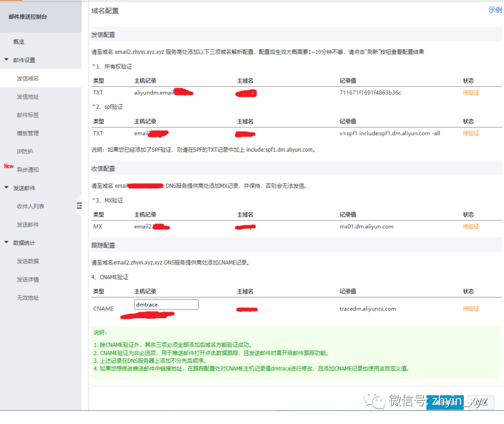Open 发送数据 statistics page

tap(28, 261)
